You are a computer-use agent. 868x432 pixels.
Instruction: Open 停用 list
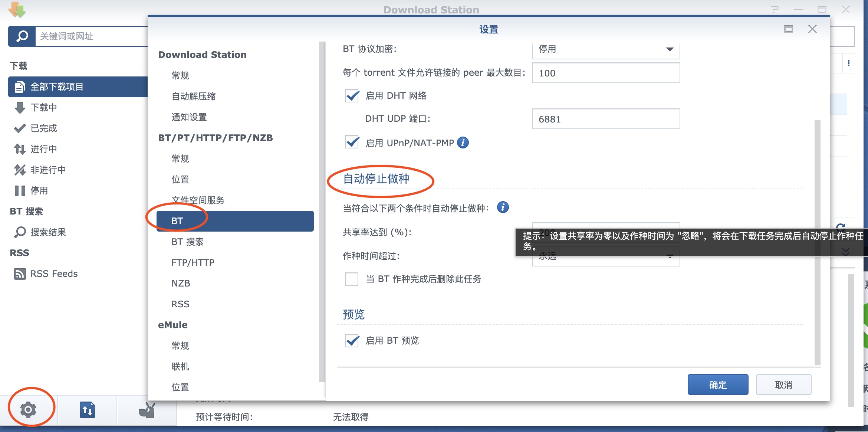point(78,191)
